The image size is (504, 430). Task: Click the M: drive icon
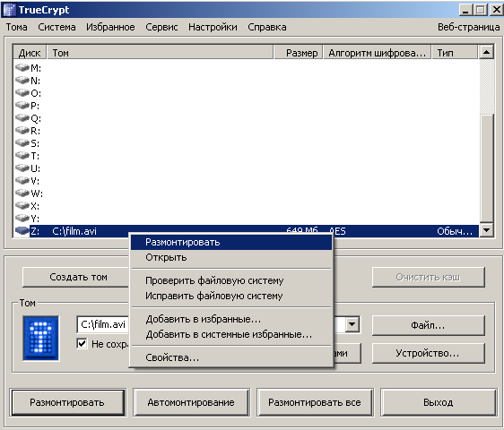click(22, 68)
